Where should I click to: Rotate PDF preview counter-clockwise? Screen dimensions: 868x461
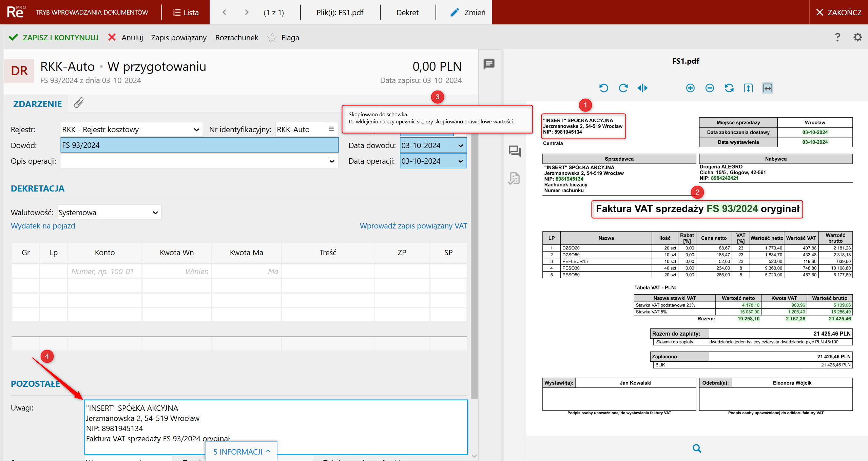603,88
